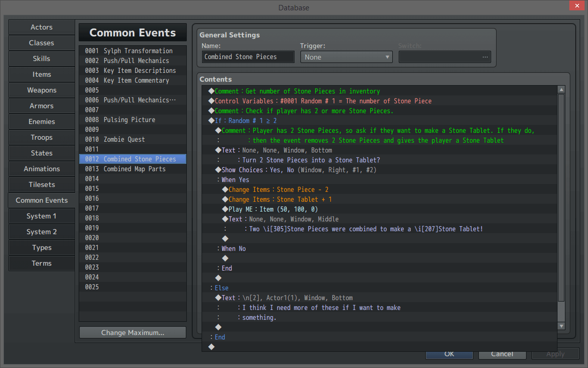Switch to the Types tab

coord(42,247)
